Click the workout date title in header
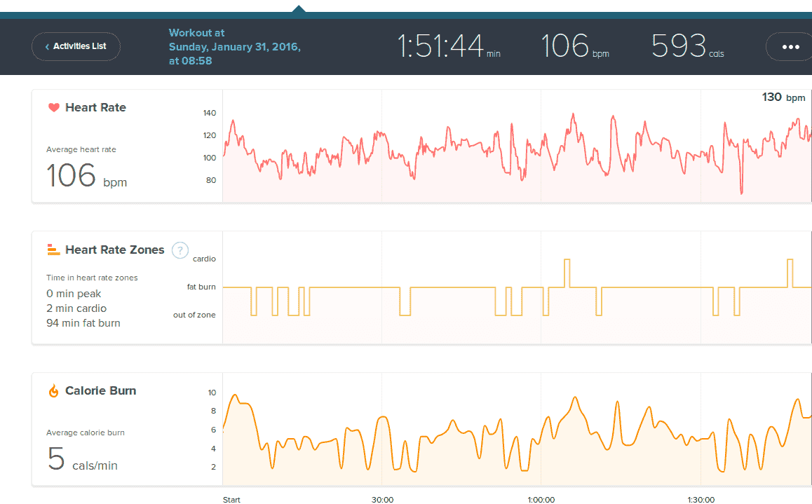This screenshot has width=812, height=504. pos(234,47)
